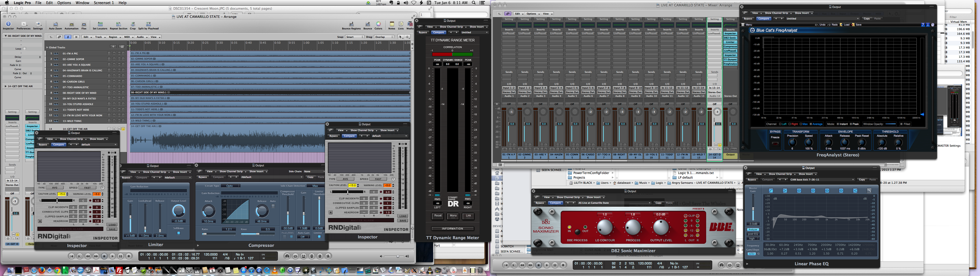Image resolution: width=980 pixels, height=276 pixels.
Task: Click Record in the Arrange window transport
Action: click(x=129, y=256)
